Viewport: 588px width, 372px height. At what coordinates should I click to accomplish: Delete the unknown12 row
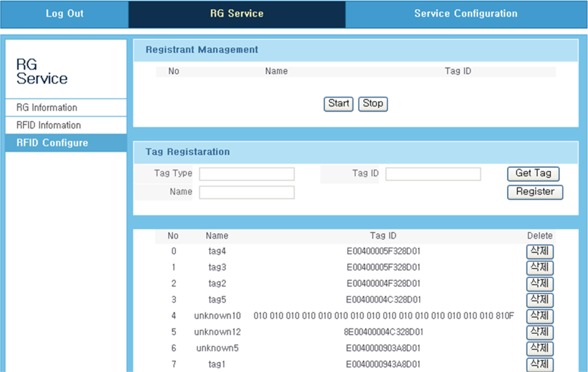pos(540,332)
